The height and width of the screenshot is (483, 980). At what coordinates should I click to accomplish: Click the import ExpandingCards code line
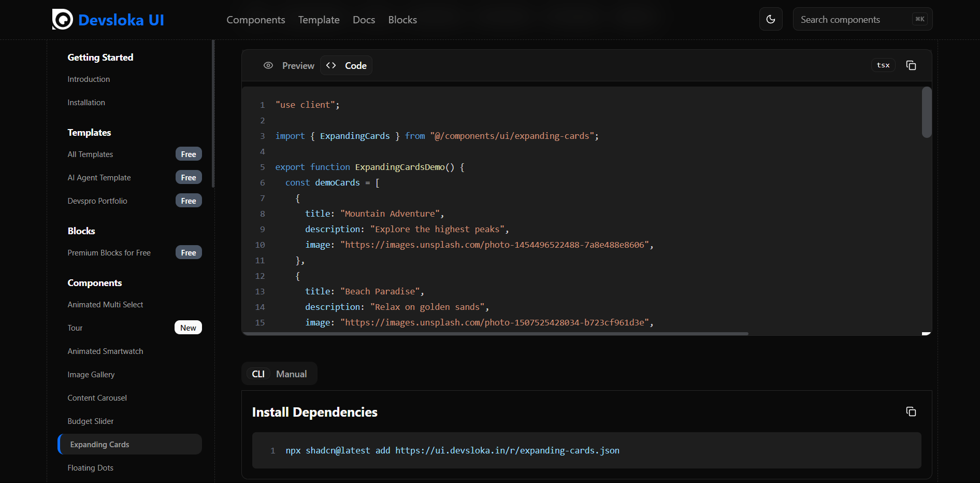[x=437, y=136]
